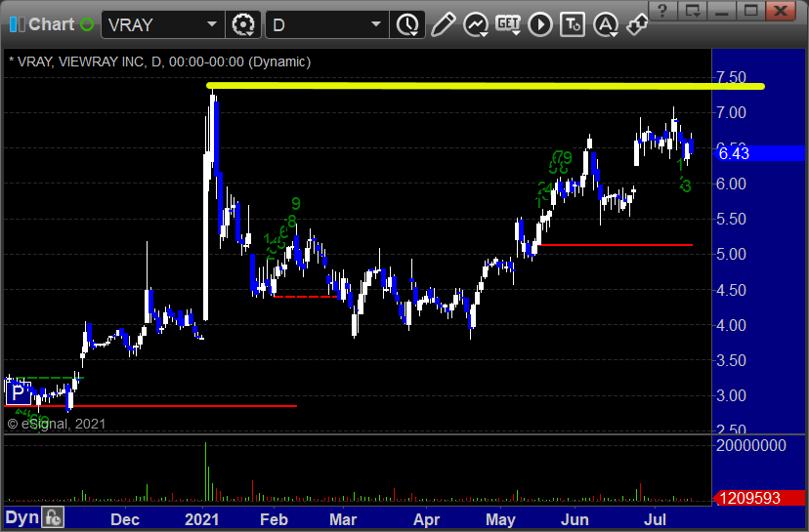Click the Dyn label at bottom left

click(22, 517)
